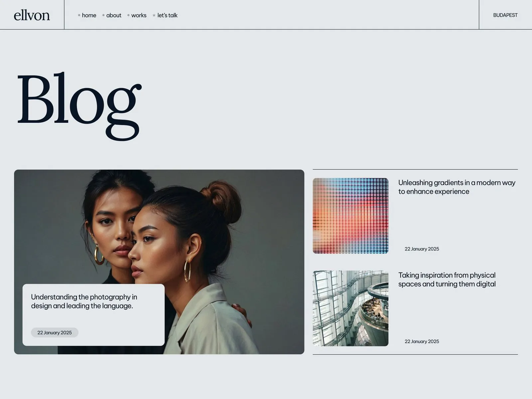This screenshot has height=399, width=532.
Task: Click the ellvon logo
Action: 32,15
